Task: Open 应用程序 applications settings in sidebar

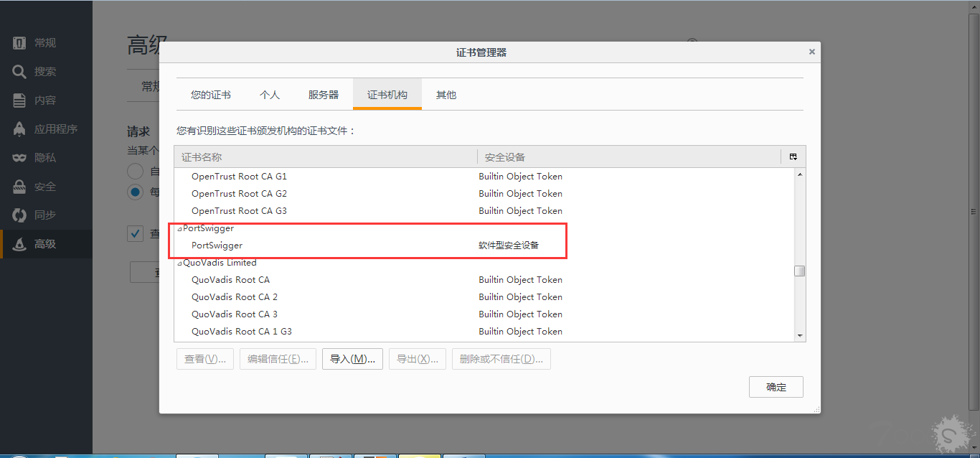Action: [46, 129]
